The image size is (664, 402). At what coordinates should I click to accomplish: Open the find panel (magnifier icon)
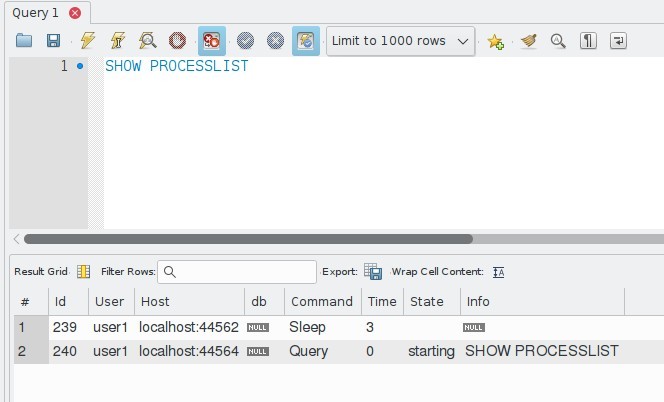tap(558, 41)
